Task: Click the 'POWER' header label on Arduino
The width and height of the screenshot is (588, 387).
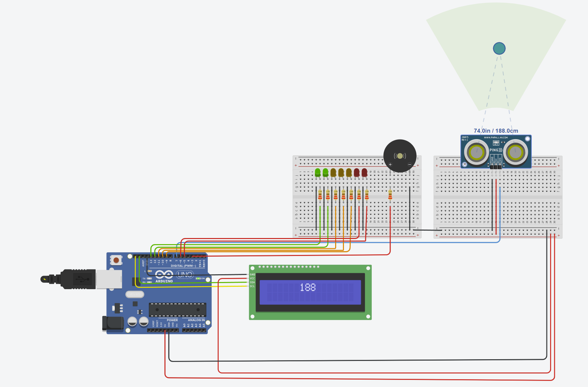Action: coord(172,320)
